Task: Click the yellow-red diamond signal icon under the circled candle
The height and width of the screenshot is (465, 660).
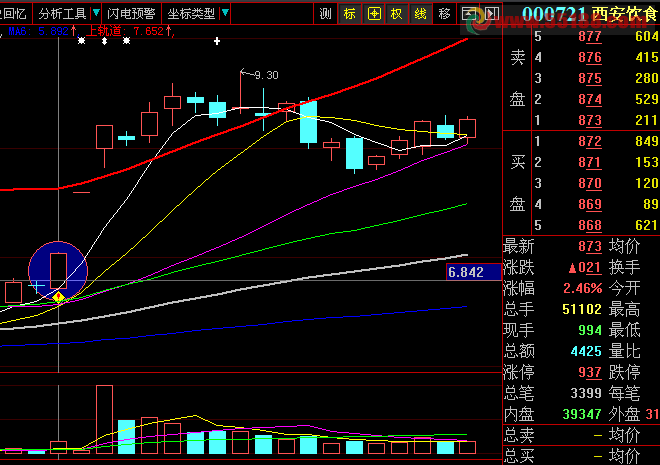Action: 59,297
